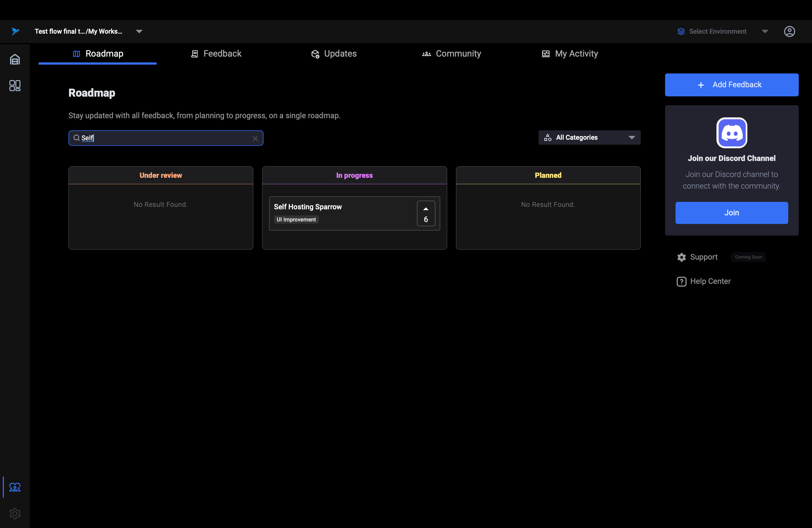The height and width of the screenshot is (528, 812).
Task: Open the user profile avatar
Action: (x=789, y=31)
